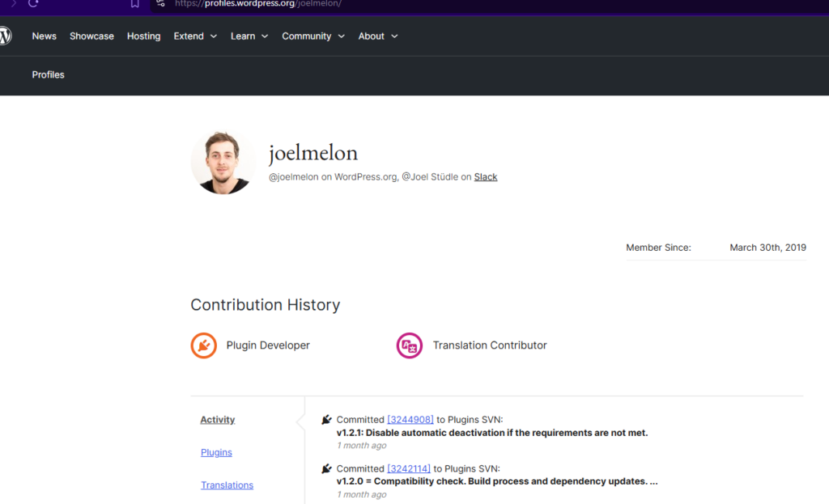Open changeset link 3244908

(410, 420)
